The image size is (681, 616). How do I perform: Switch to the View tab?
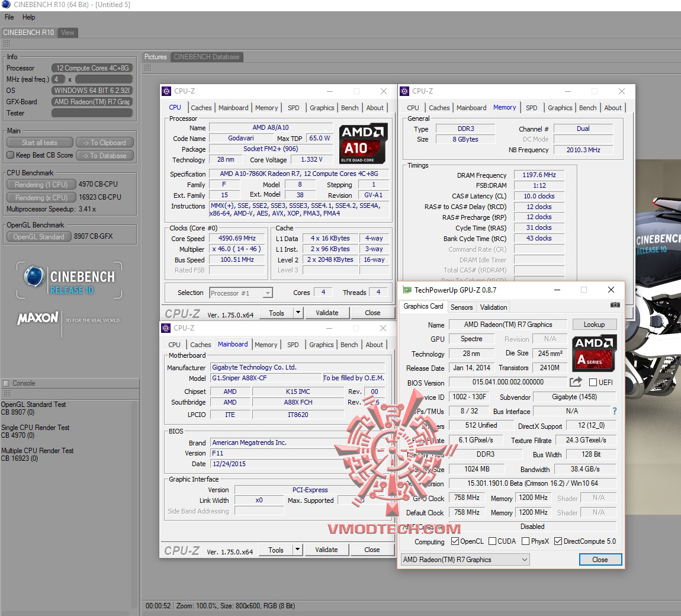click(68, 33)
